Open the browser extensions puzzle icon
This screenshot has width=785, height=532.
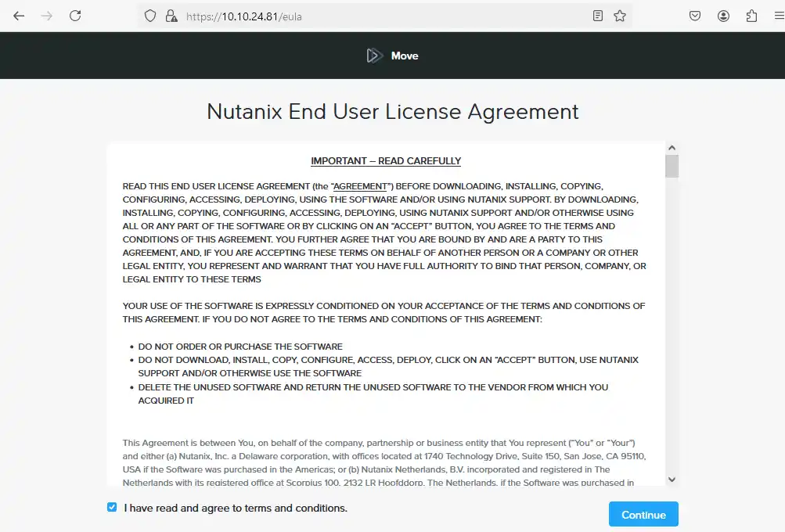[751, 16]
